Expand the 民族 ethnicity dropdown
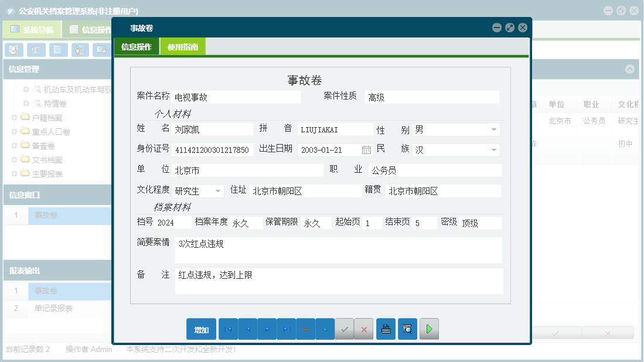 494,150
